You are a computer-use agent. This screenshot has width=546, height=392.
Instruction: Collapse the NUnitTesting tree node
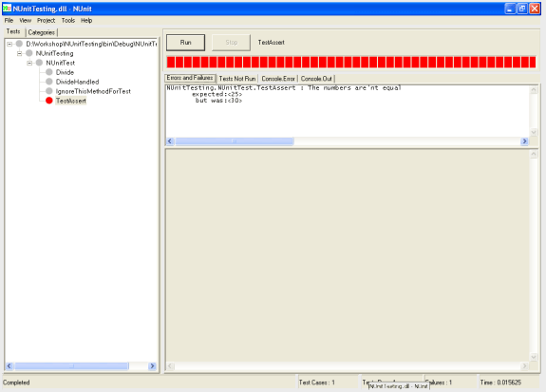(x=20, y=53)
